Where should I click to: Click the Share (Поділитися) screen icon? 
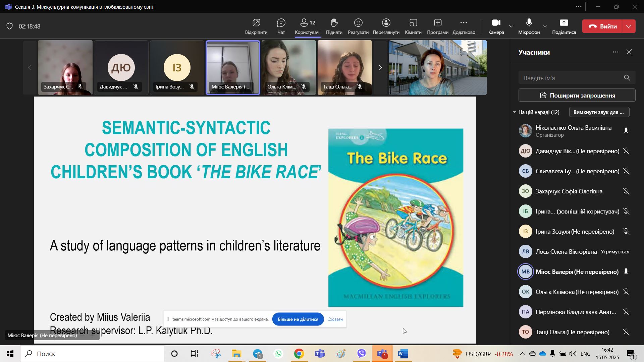coord(564,23)
